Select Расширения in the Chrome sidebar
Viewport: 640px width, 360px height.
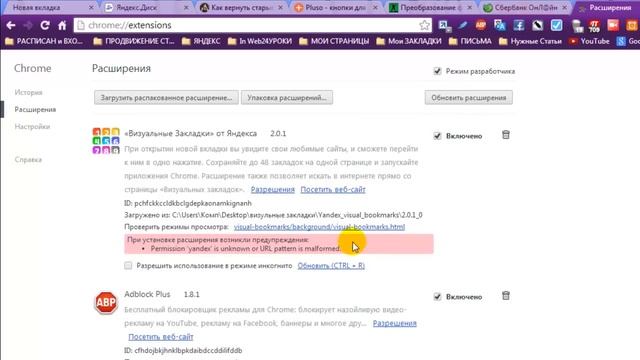point(35,109)
